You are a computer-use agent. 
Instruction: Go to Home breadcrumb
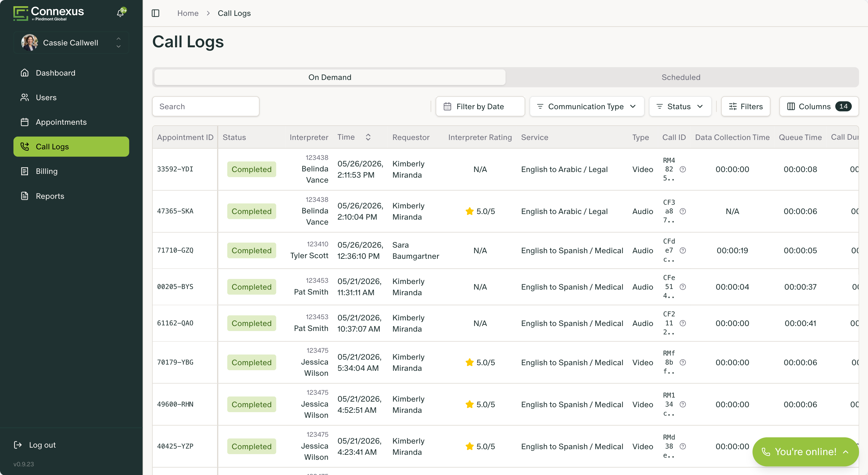188,13
